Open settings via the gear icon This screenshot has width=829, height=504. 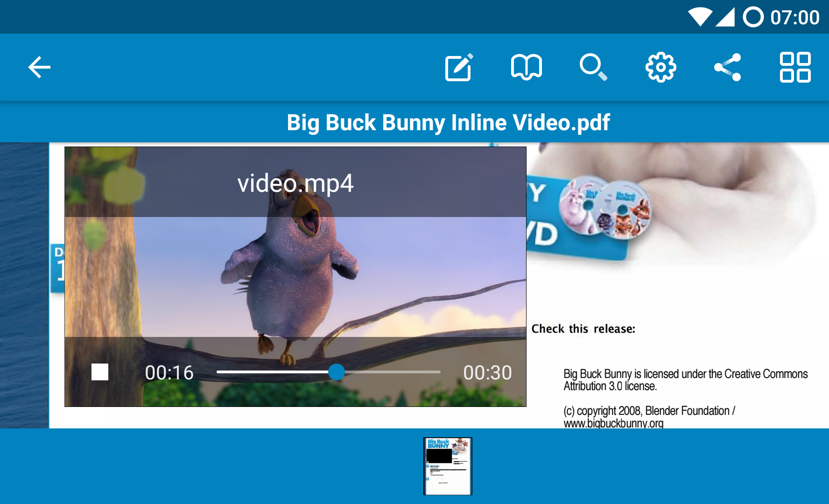(x=660, y=67)
